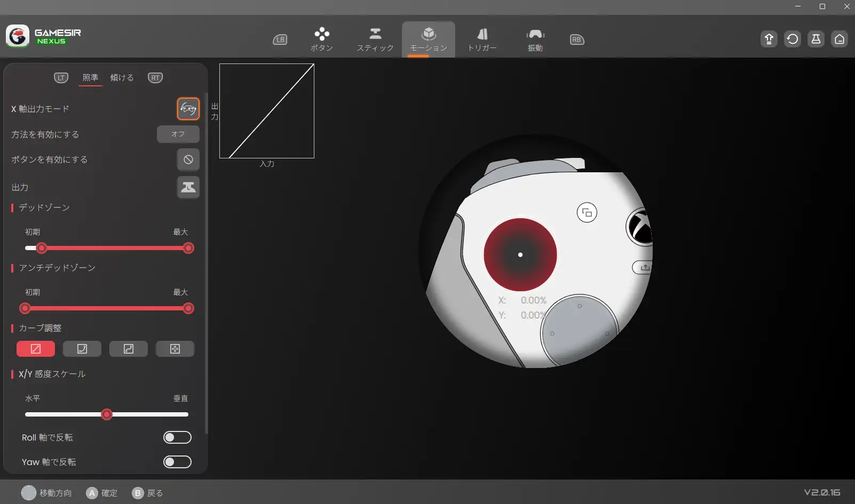Maximize the GameSir Nexus window
855x504 pixels.
[x=822, y=6]
